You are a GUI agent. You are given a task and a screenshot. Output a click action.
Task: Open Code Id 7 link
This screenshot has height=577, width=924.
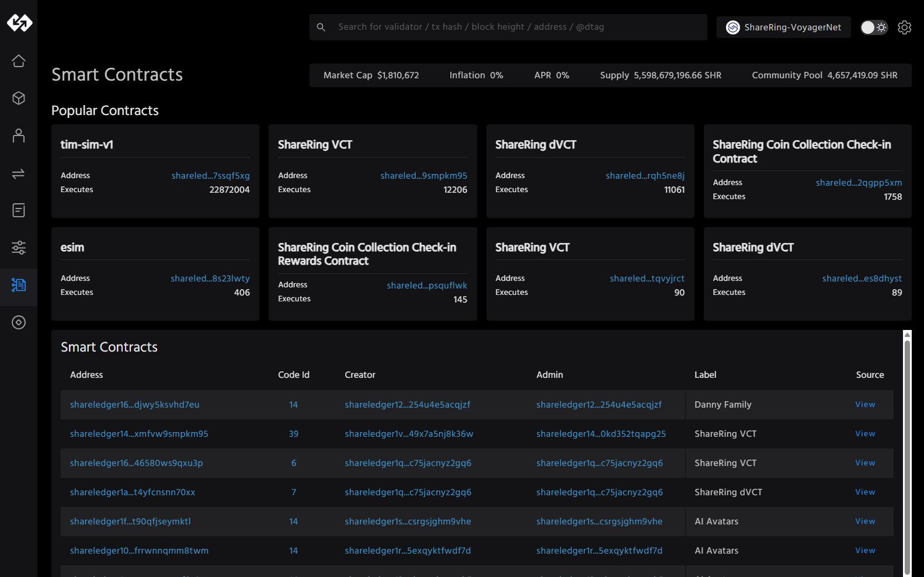click(x=294, y=492)
